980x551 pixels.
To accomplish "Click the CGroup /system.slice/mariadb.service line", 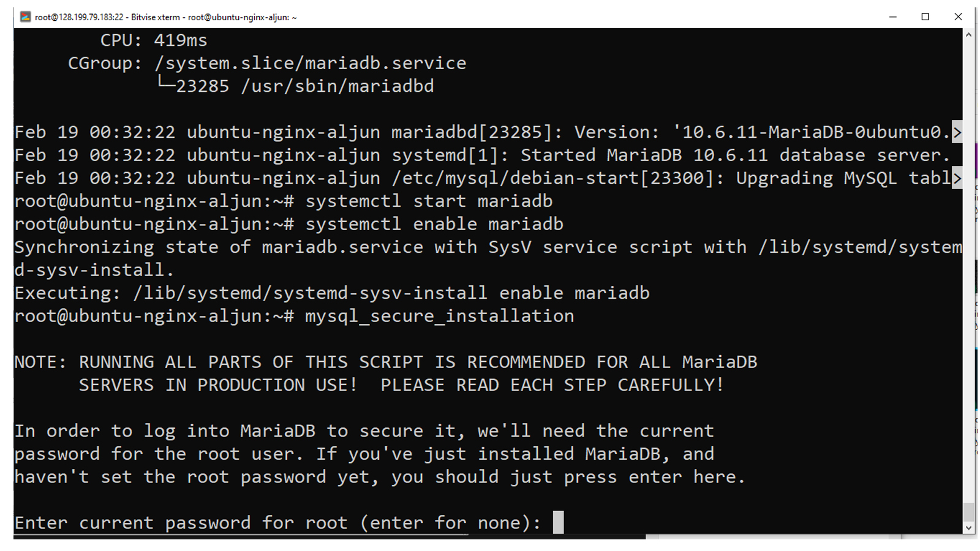I will pyautogui.click(x=267, y=63).
